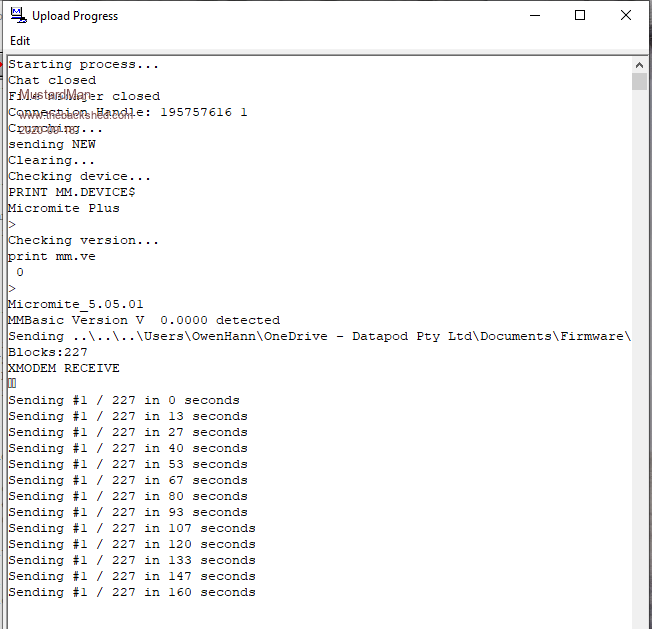Click the 'PRINT MM.DEVICE$' line

[x=72, y=192]
